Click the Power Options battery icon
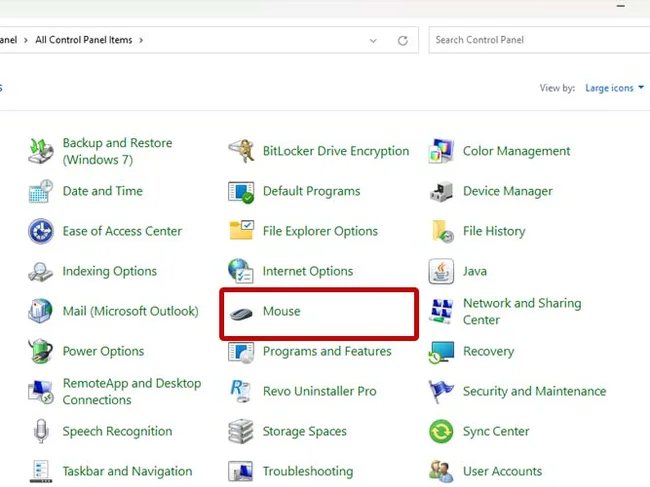This screenshot has height=487, width=650. coord(41,351)
